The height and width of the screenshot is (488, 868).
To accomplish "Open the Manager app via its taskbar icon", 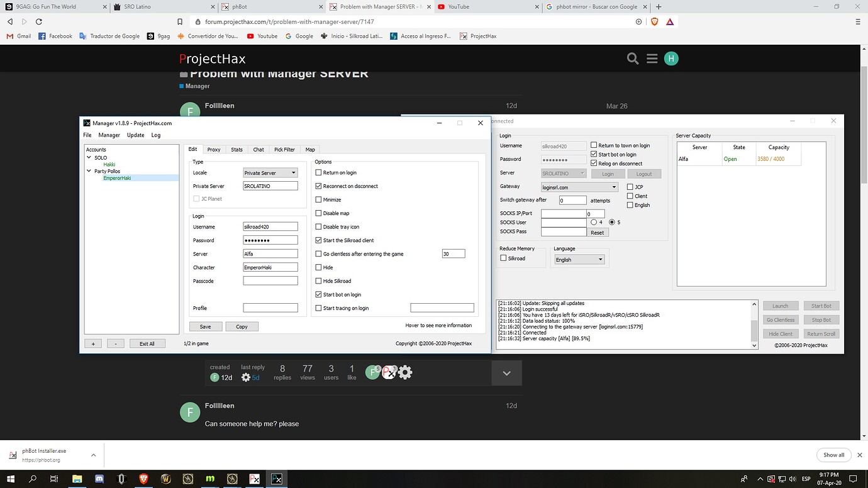I will click(x=277, y=479).
